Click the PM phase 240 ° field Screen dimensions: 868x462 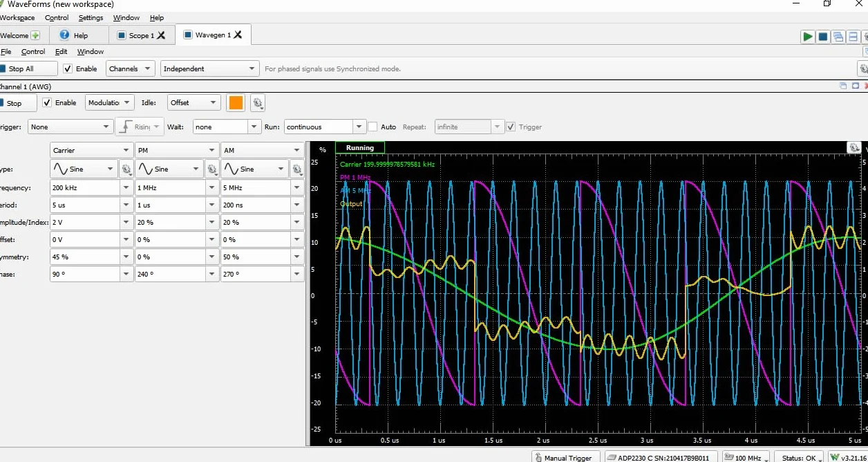[x=171, y=274]
